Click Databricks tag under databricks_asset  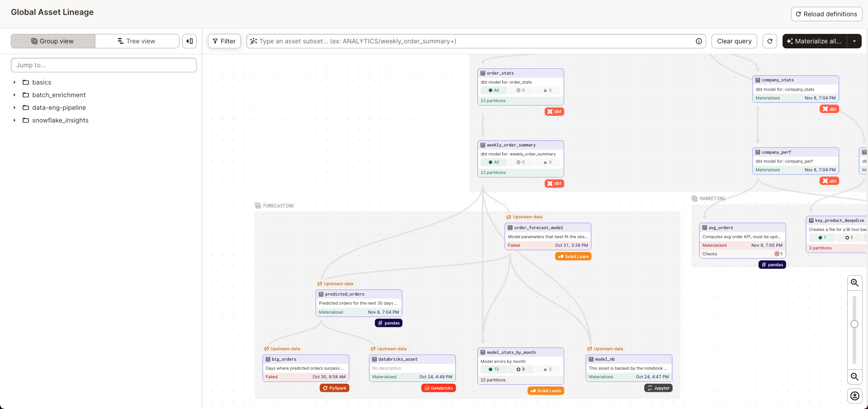pos(439,388)
